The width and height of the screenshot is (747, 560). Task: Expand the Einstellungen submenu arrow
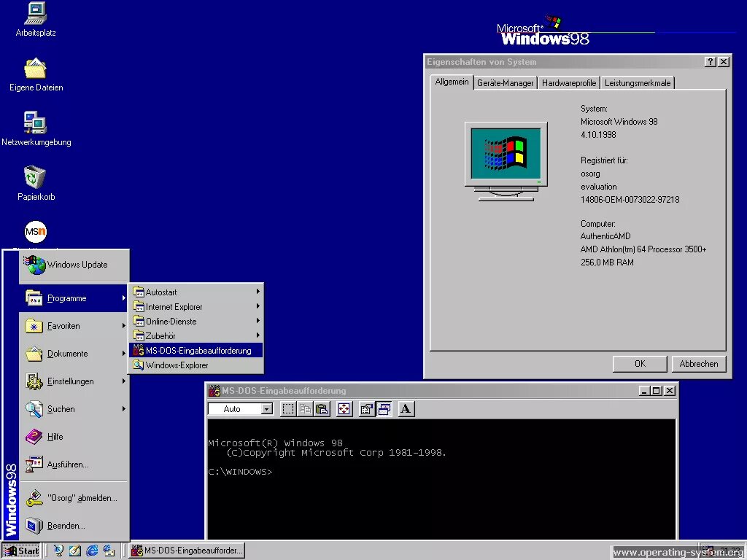click(x=124, y=381)
